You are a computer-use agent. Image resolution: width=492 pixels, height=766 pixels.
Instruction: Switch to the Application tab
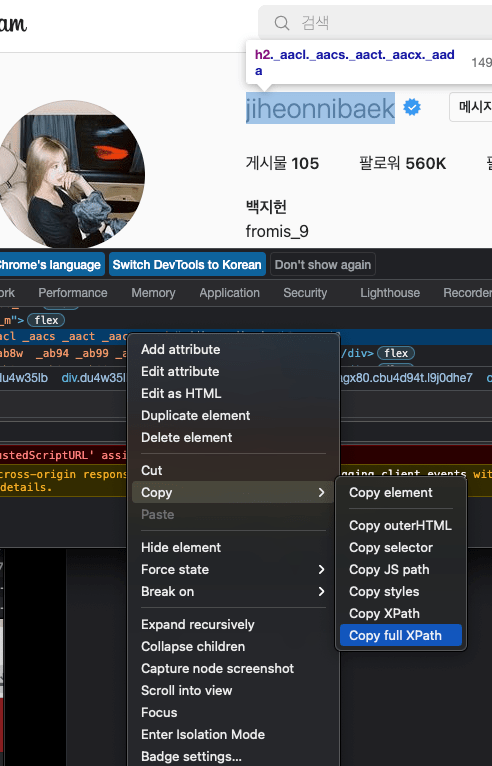[x=229, y=293]
